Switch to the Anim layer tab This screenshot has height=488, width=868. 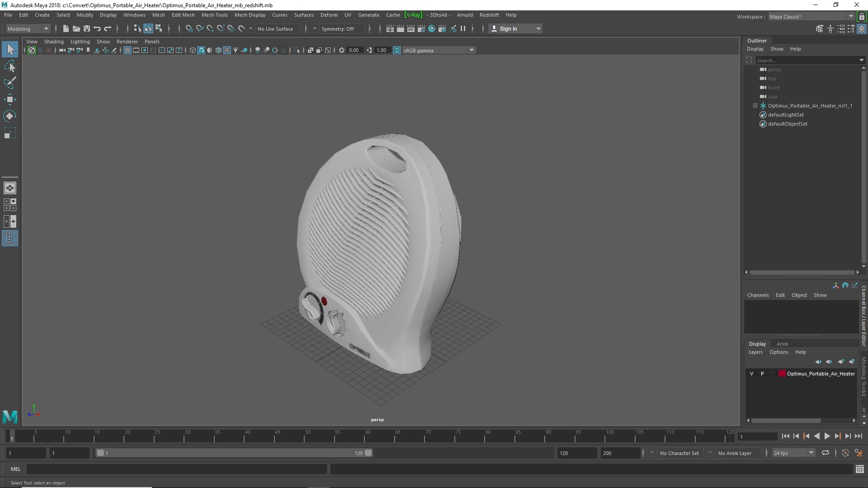coord(782,344)
